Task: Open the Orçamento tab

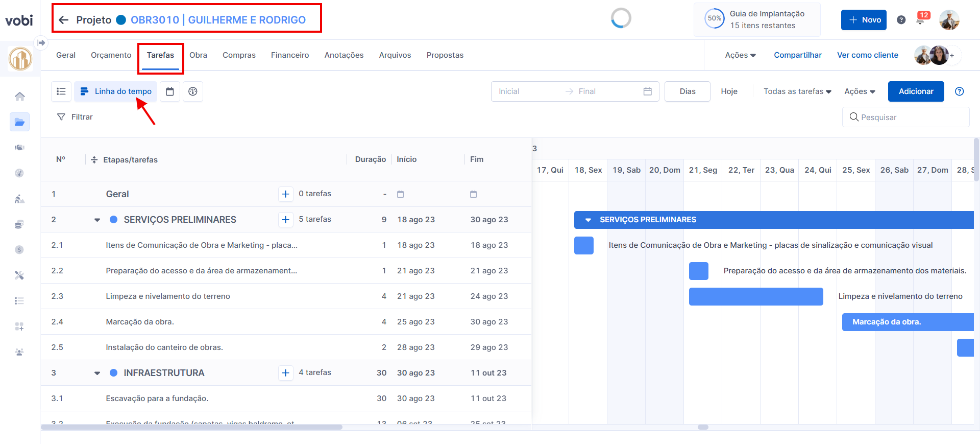Action: 111,55
